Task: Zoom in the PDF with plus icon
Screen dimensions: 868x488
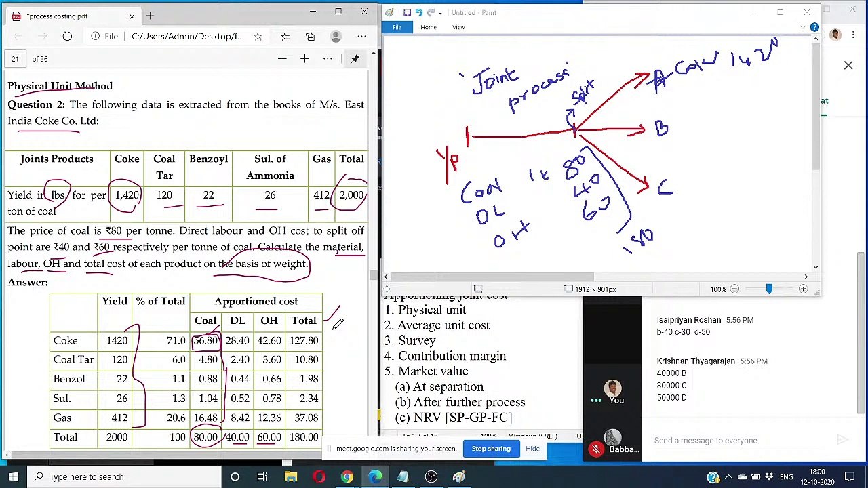Action: [304, 59]
